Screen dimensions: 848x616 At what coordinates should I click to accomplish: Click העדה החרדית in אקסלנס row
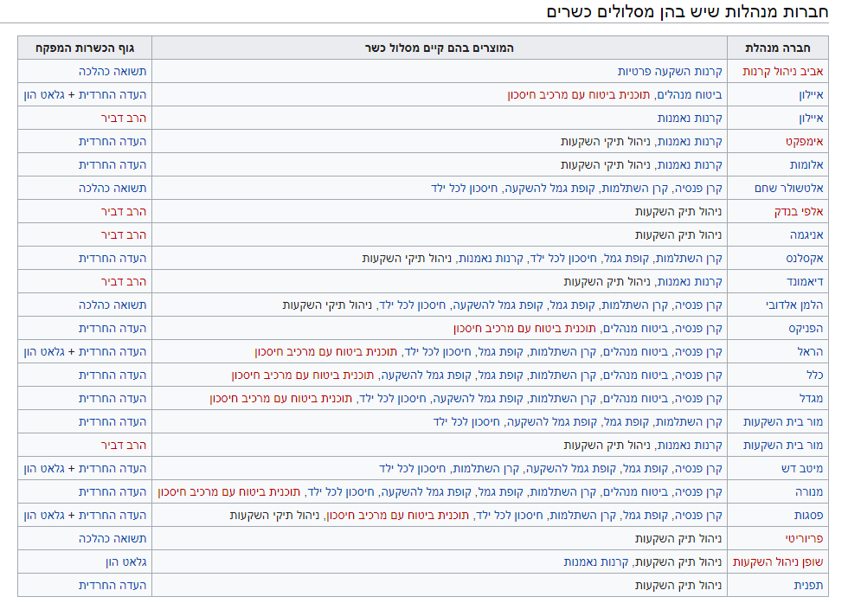click(x=112, y=258)
